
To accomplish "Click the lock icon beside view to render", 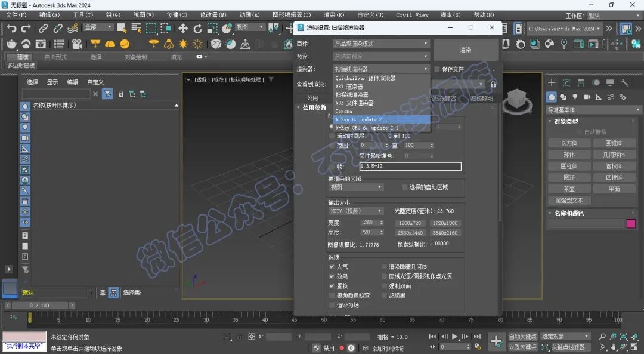I will point(493,84).
